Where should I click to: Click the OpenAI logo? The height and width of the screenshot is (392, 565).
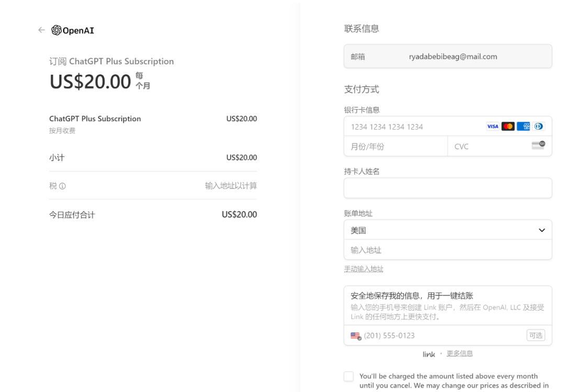[73, 30]
